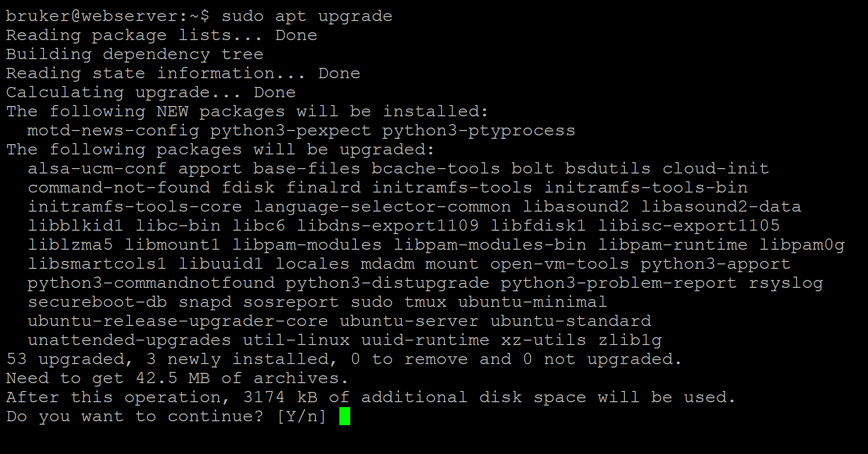Click the open-vm-tools package name

point(559,264)
